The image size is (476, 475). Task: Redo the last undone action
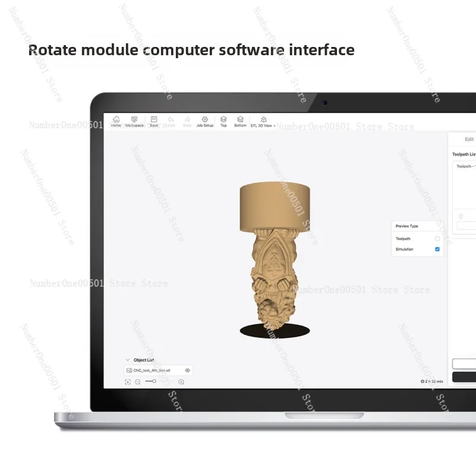tap(188, 122)
